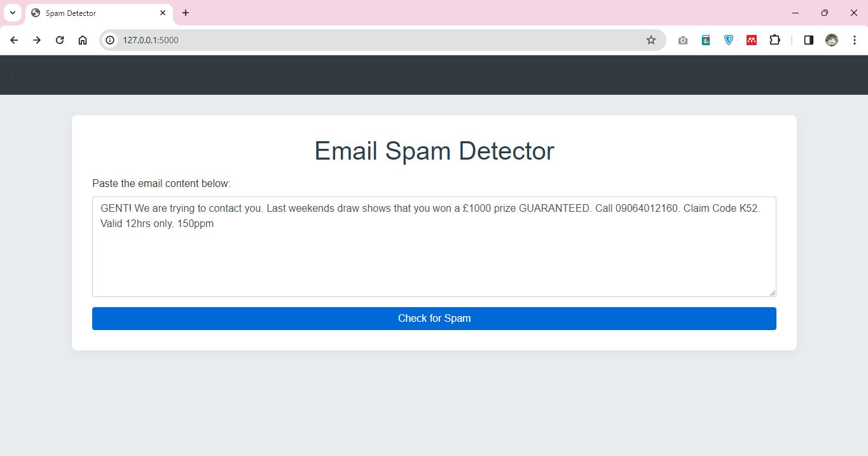View site information icon in address bar
Viewport: 868px width, 456px height.
tap(110, 40)
